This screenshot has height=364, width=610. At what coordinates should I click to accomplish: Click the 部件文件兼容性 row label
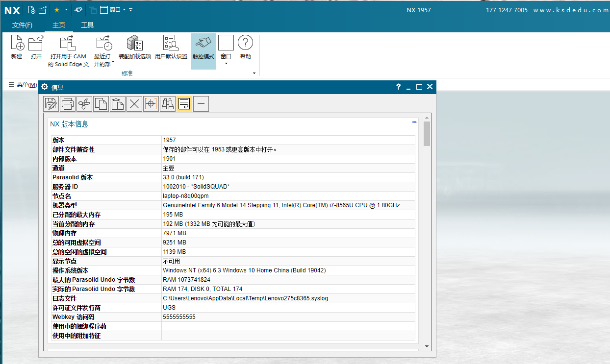pyautogui.click(x=74, y=149)
